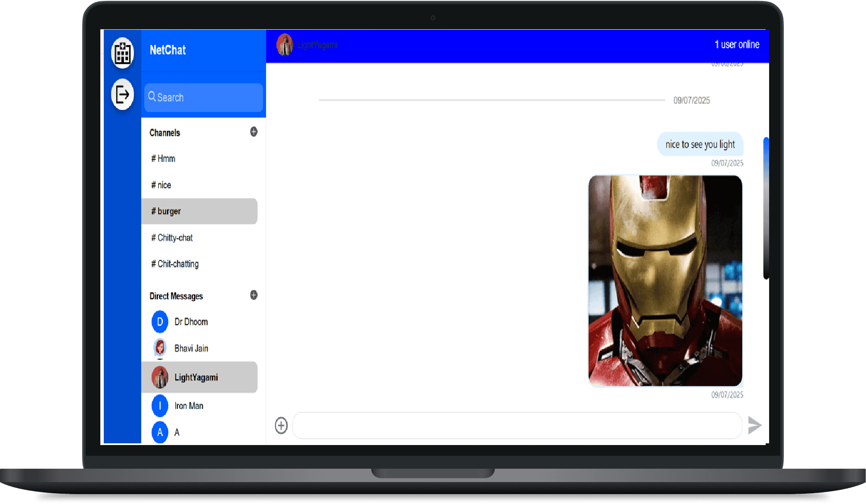This screenshot has width=866, height=504.
Task: Send the message with arrow icon
Action: click(754, 425)
